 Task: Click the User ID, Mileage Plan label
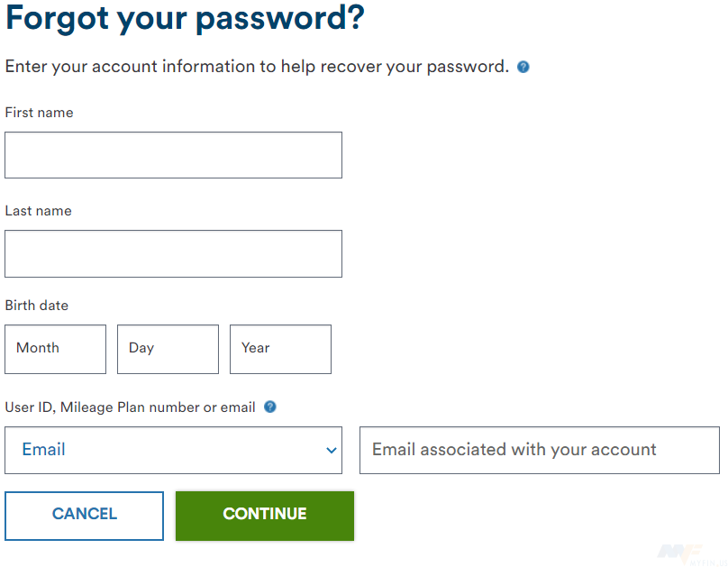pyautogui.click(x=126, y=407)
